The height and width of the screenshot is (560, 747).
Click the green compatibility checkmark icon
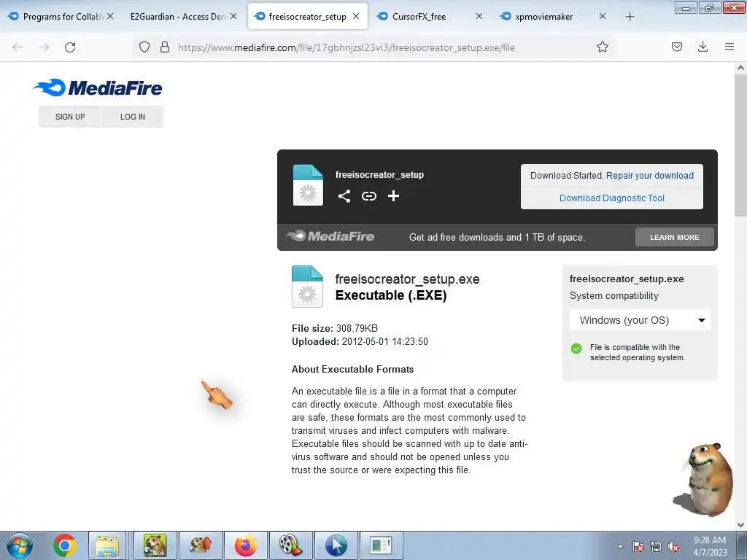[x=576, y=348]
